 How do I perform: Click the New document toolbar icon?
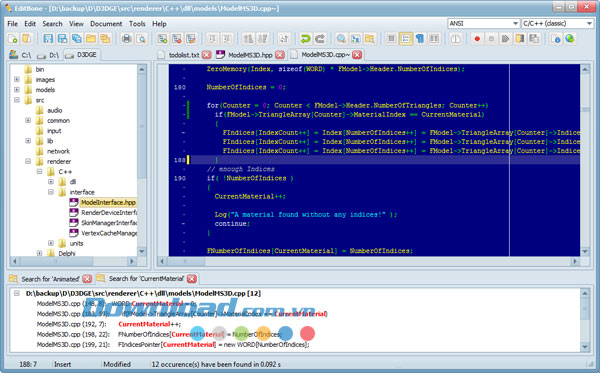13,39
